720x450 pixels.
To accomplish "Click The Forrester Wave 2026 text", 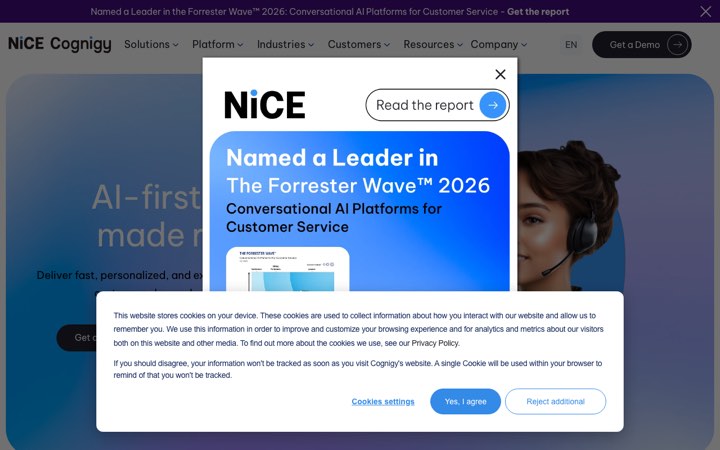I will (358, 186).
